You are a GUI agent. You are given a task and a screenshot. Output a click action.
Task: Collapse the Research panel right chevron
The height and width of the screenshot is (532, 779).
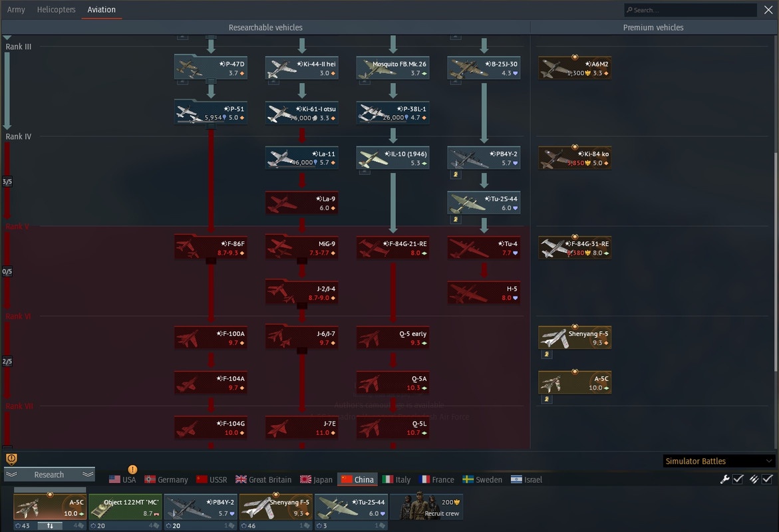click(x=88, y=474)
